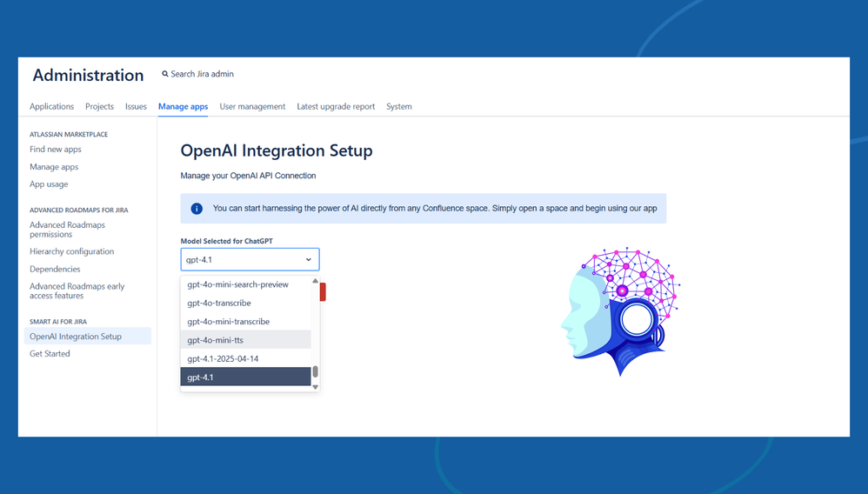Open Find new apps link
868x494 pixels.
(56, 149)
